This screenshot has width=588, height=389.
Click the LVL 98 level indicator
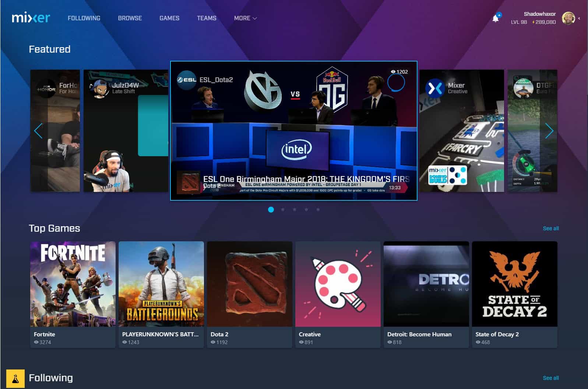click(519, 22)
